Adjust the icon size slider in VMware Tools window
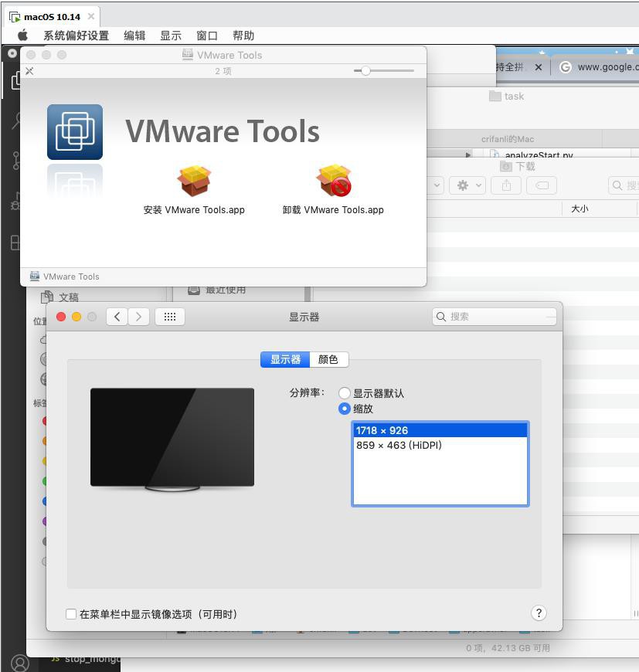The height and width of the screenshot is (672, 639). tap(365, 71)
